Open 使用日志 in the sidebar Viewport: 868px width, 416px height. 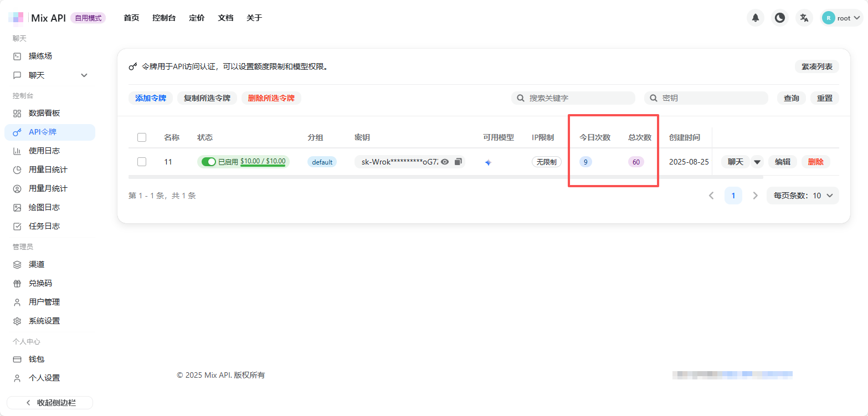(44, 151)
